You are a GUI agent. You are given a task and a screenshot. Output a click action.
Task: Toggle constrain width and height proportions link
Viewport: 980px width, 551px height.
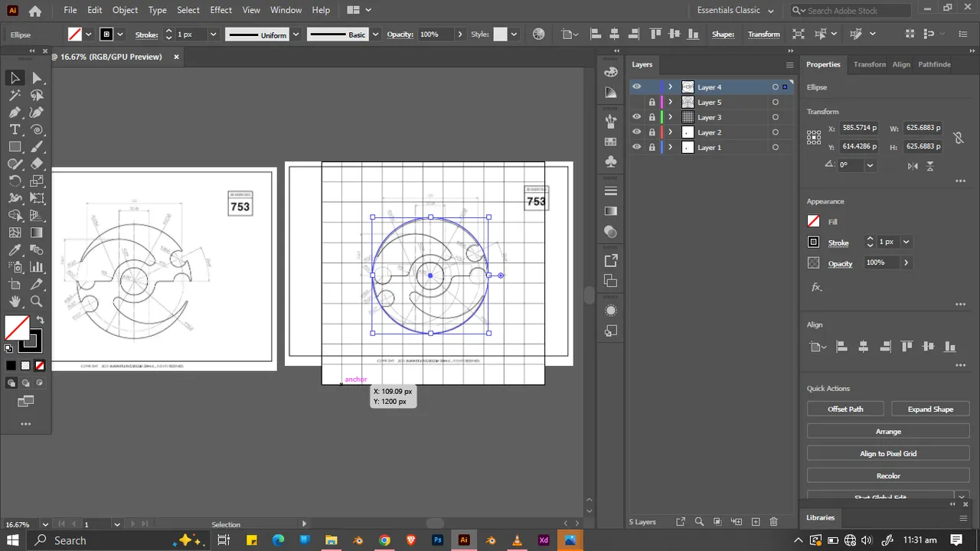click(957, 138)
